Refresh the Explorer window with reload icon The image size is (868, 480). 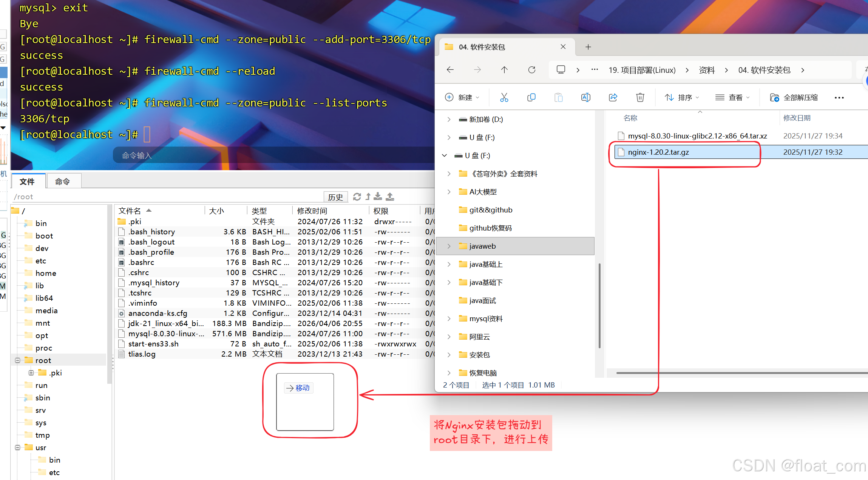point(531,70)
